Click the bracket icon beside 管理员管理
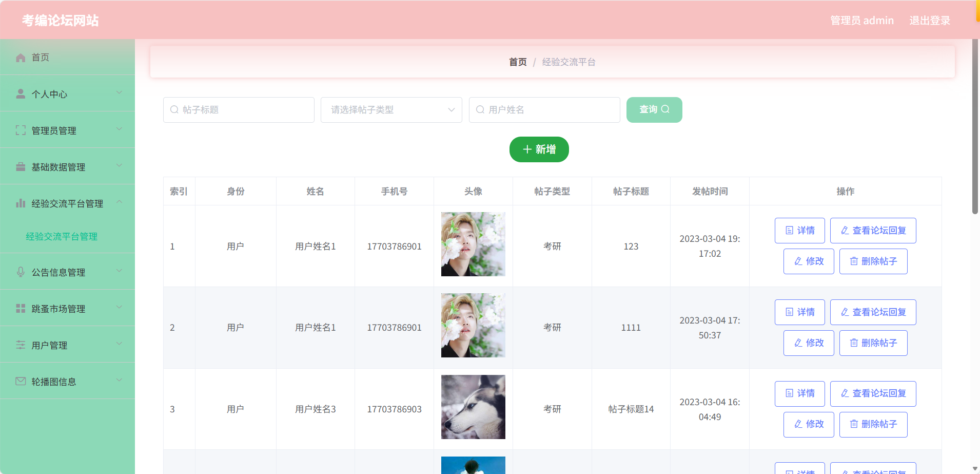The height and width of the screenshot is (474, 980). [21, 130]
